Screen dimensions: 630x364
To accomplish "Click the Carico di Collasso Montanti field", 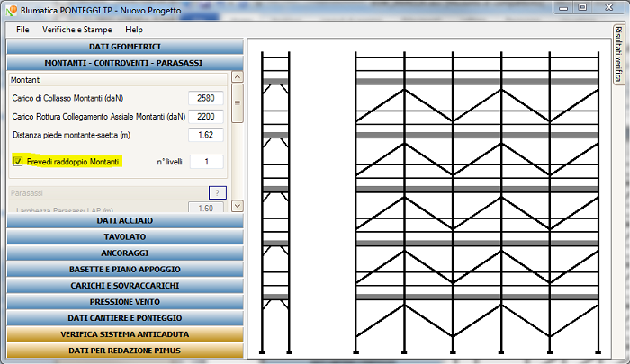I will [x=206, y=98].
